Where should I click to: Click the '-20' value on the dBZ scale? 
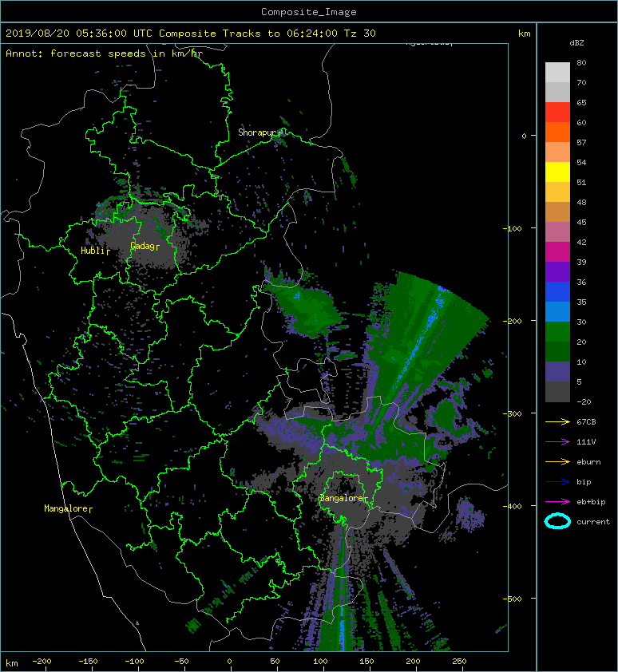[x=584, y=401]
